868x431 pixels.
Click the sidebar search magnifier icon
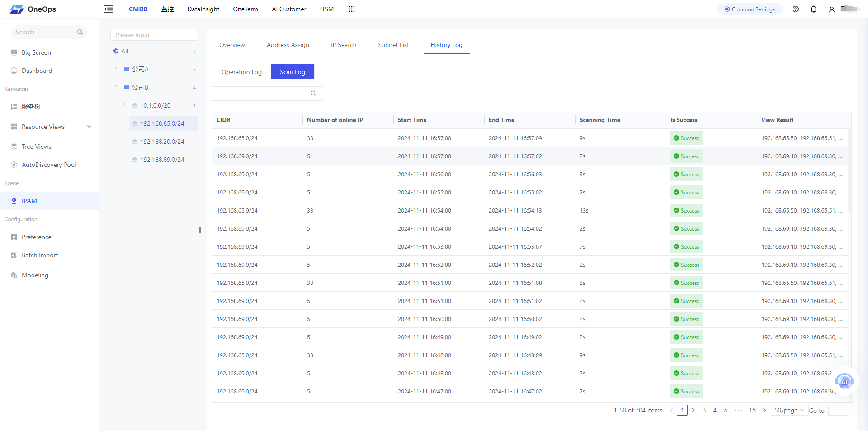pos(80,32)
